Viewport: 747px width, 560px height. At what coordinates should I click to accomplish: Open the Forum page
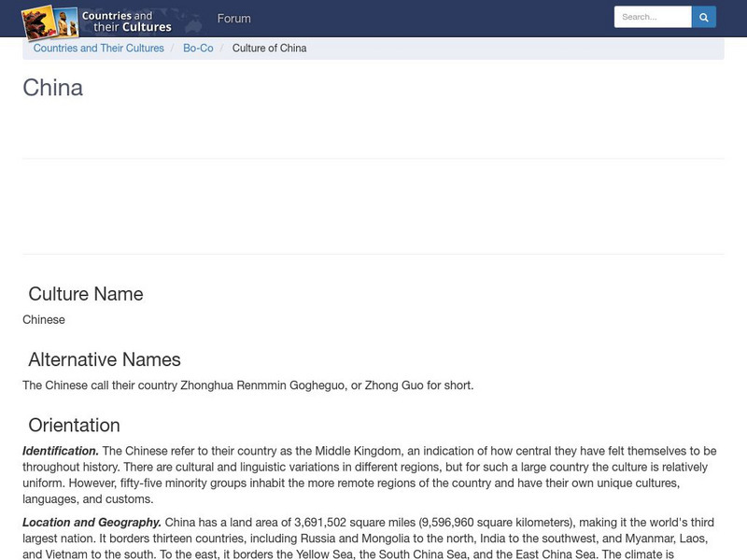(x=234, y=19)
